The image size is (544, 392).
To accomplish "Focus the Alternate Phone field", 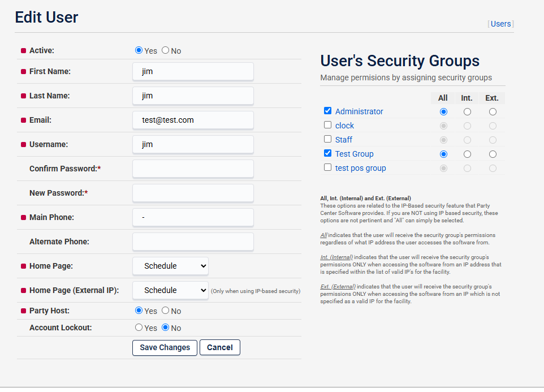I will coord(193,242).
